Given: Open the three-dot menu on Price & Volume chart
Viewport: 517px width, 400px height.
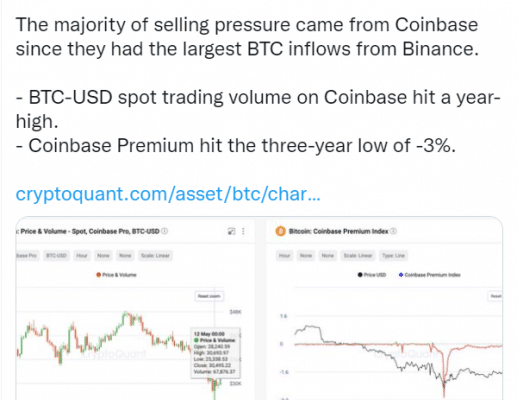Looking at the screenshot, I should tap(243, 231).
